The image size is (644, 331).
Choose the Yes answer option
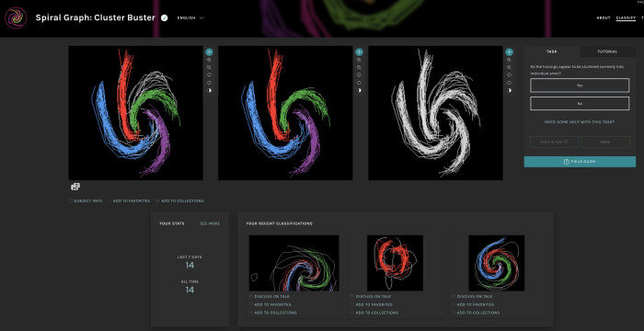click(580, 86)
